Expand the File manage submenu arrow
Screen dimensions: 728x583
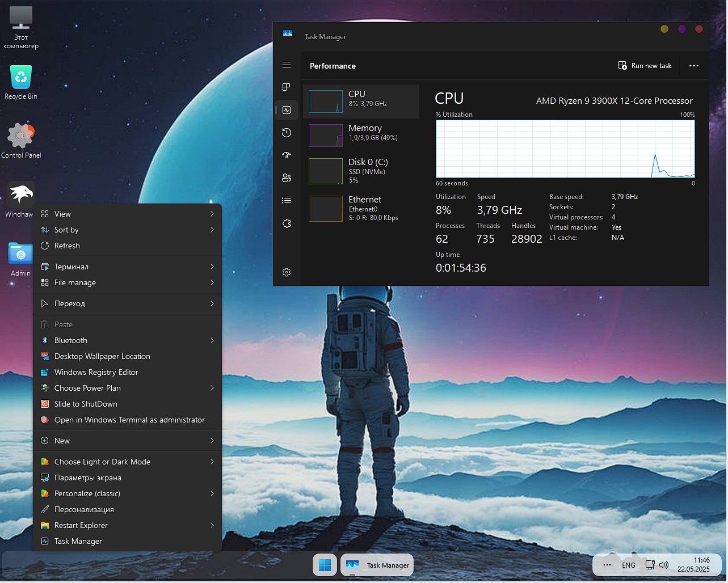click(x=212, y=282)
